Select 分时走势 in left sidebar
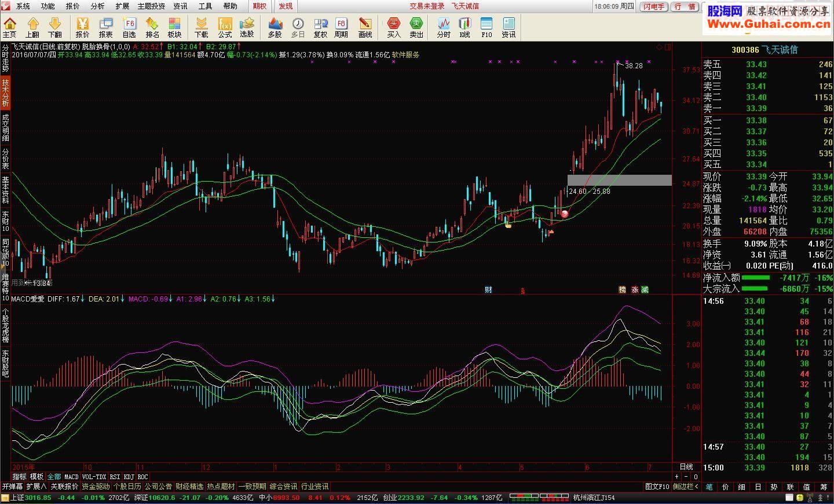 tap(5, 57)
